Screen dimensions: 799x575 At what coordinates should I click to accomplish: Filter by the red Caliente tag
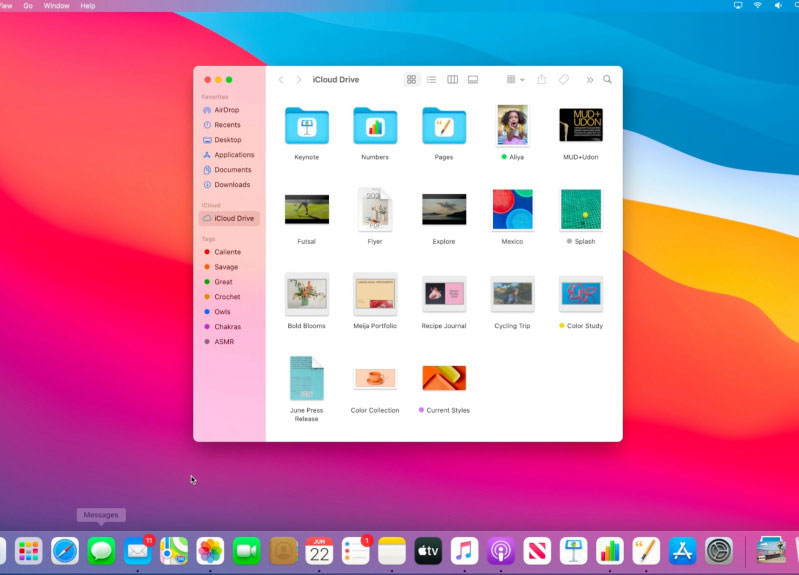pos(226,252)
